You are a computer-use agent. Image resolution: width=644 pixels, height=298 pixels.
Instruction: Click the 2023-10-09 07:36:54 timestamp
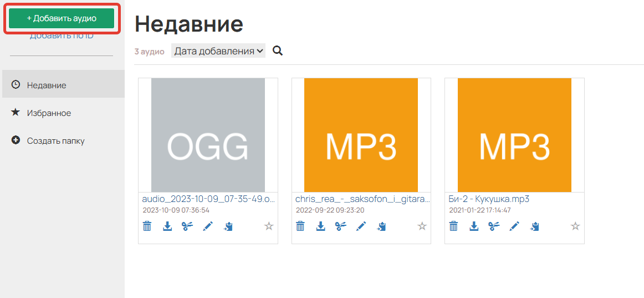(176, 210)
